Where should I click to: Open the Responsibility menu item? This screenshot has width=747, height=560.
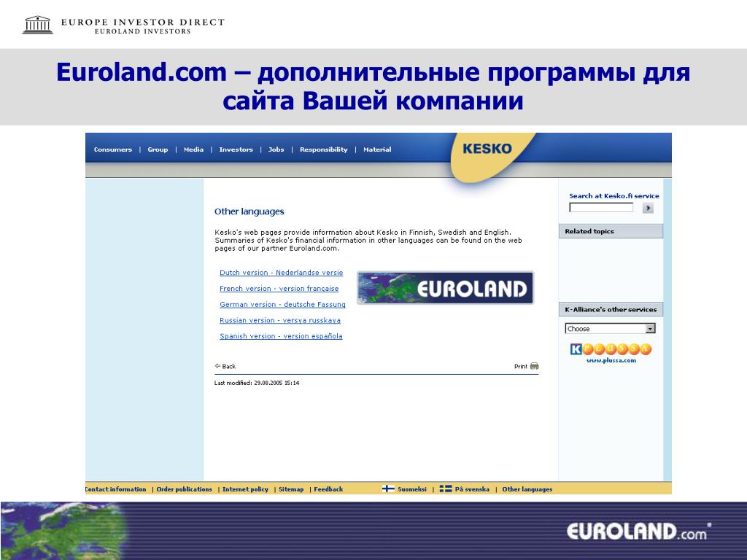[x=323, y=149]
